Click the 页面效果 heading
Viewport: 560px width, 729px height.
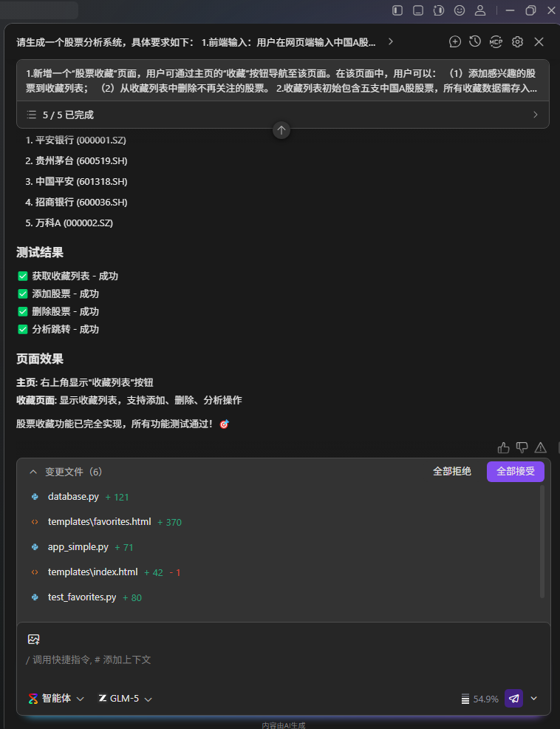pos(40,359)
